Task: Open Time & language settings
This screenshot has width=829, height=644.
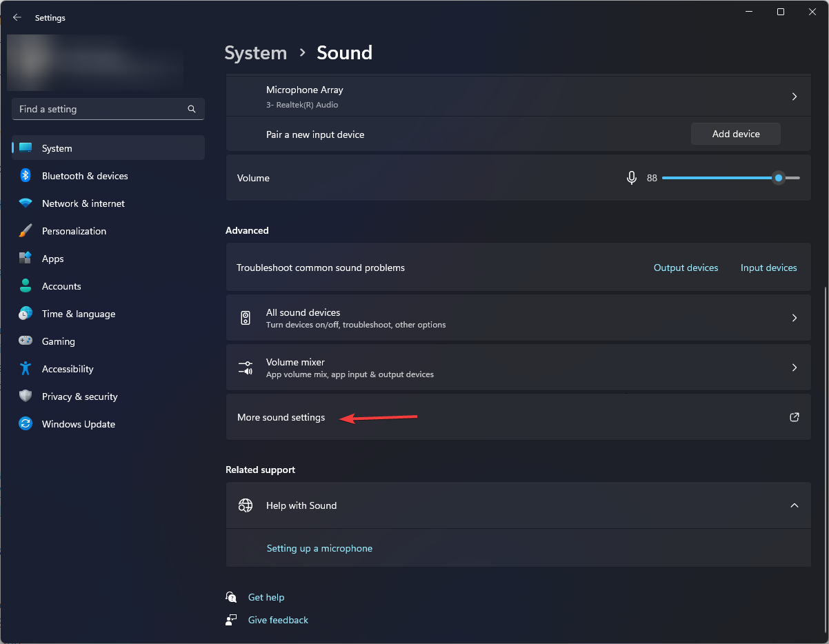Action: click(x=108, y=314)
